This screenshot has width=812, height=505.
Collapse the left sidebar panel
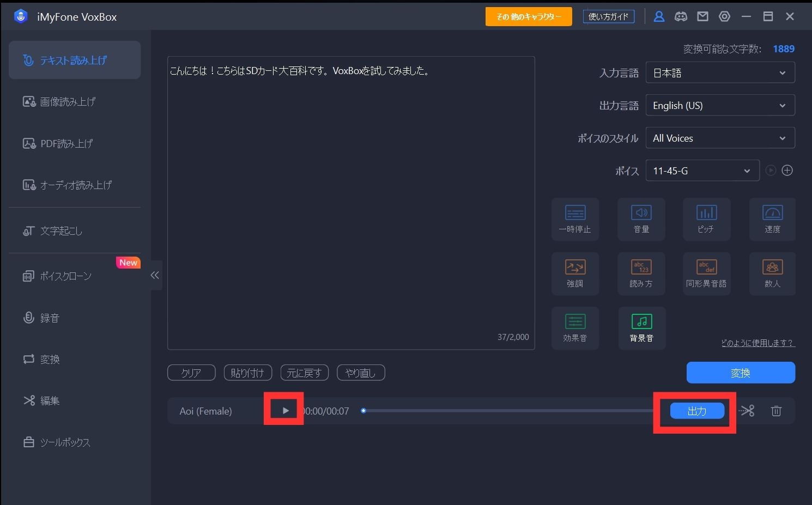155,275
